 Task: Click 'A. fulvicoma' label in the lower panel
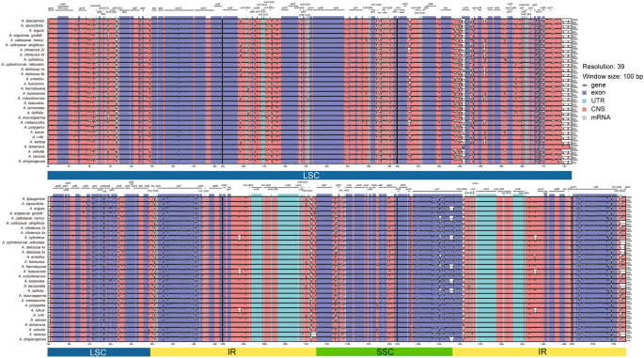tap(35, 261)
